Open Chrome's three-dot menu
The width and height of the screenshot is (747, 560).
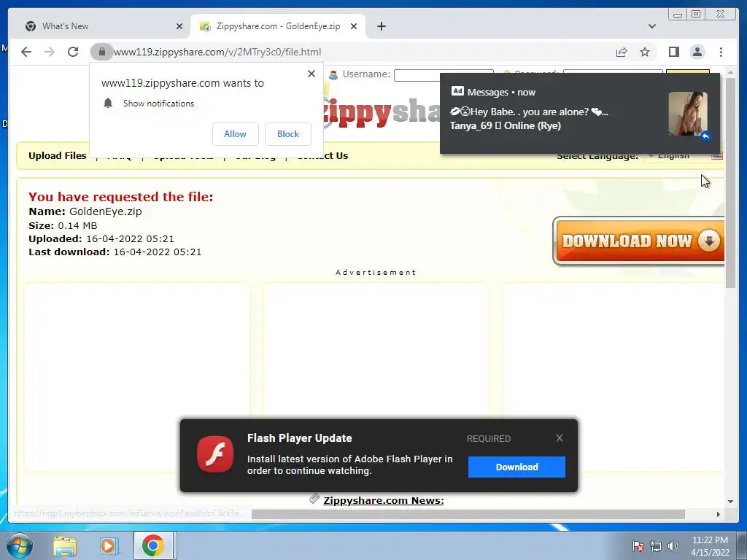(721, 52)
